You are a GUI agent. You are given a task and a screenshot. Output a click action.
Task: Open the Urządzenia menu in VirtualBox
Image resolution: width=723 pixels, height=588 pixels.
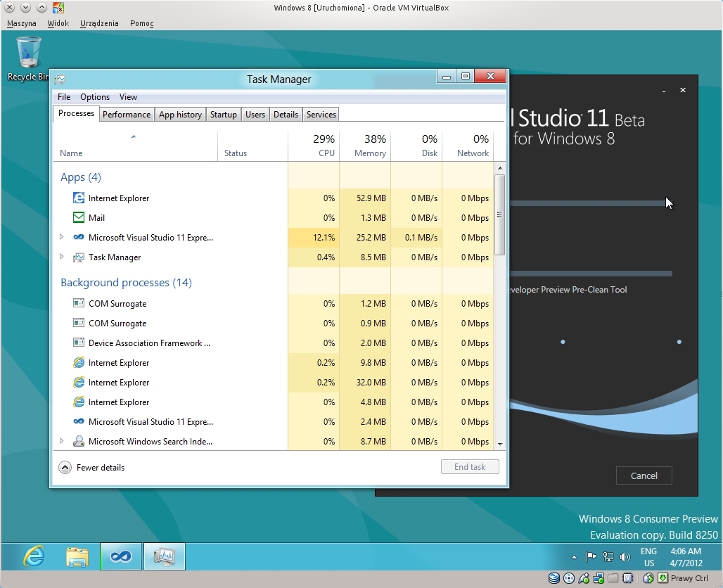(99, 23)
